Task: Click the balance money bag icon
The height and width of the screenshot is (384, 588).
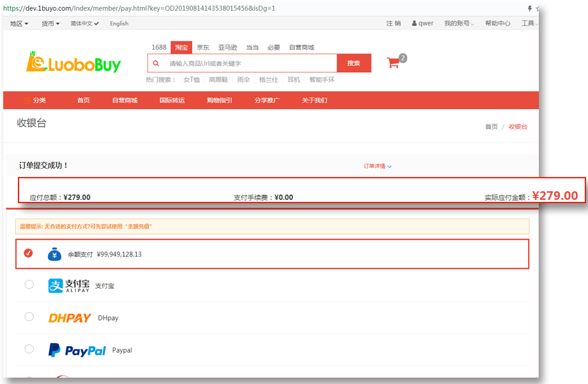Action: (54, 254)
